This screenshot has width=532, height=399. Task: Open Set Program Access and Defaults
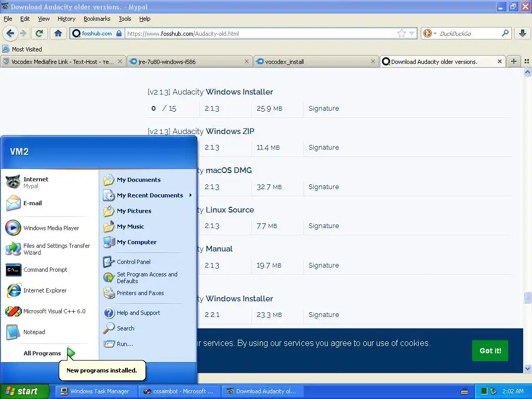click(x=148, y=277)
